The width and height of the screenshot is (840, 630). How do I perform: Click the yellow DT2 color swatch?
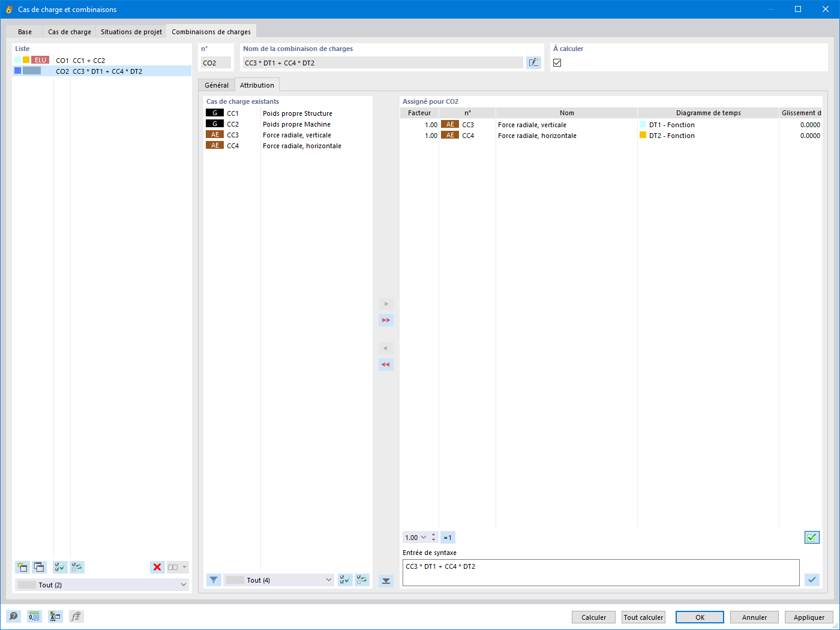(643, 135)
